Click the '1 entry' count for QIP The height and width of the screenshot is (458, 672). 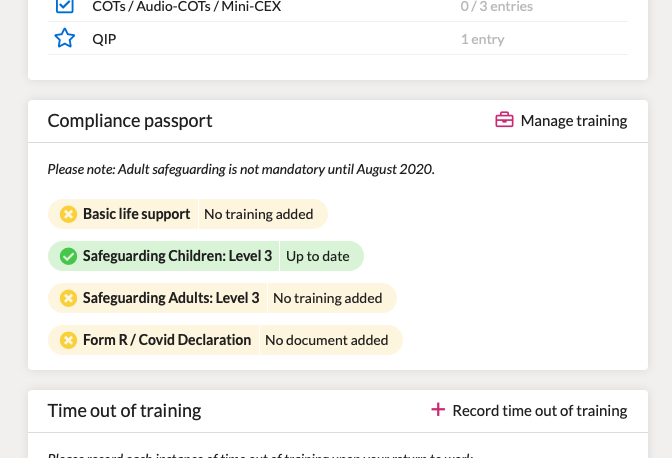[x=483, y=39]
